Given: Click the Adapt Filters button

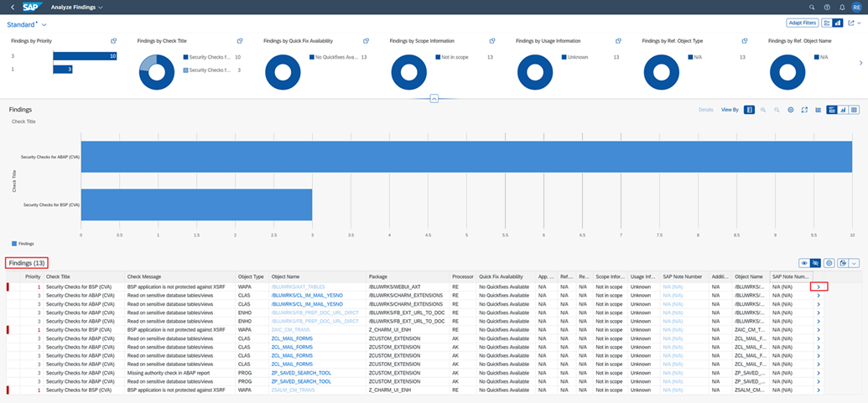Looking at the screenshot, I should coord(802,23).
